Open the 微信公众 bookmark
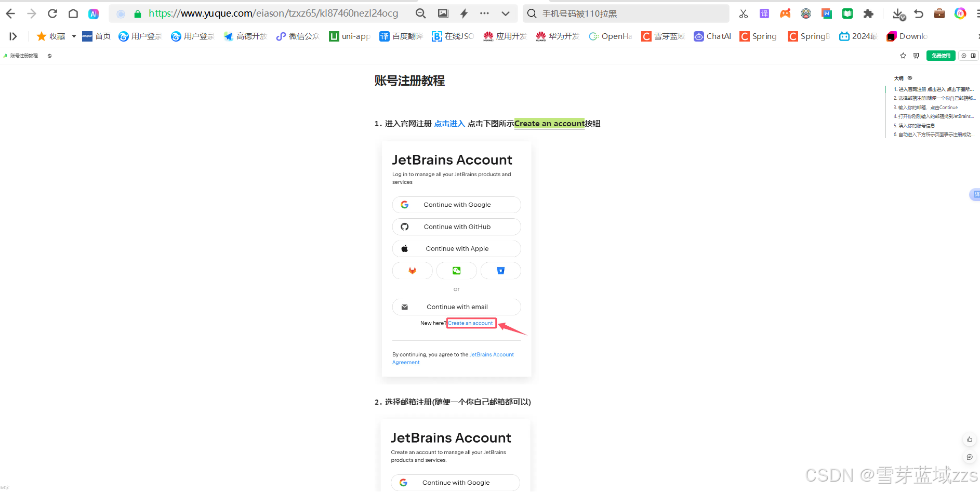980x492 pixels. tap(298, 36)
